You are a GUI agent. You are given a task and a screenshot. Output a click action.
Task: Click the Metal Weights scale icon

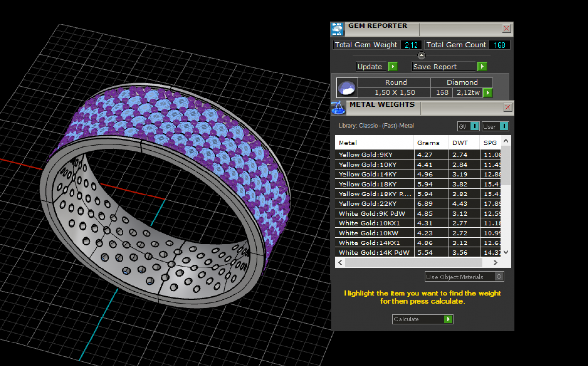click(x=338, y=107)
